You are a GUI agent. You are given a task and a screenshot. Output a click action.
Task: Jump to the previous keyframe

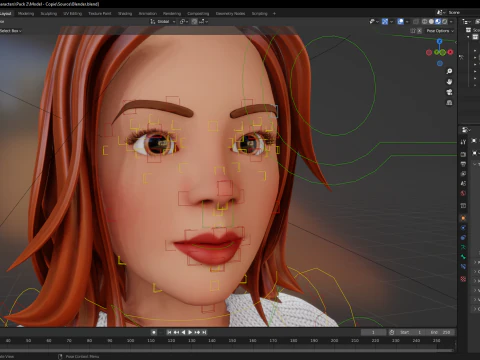click(176, 332)
